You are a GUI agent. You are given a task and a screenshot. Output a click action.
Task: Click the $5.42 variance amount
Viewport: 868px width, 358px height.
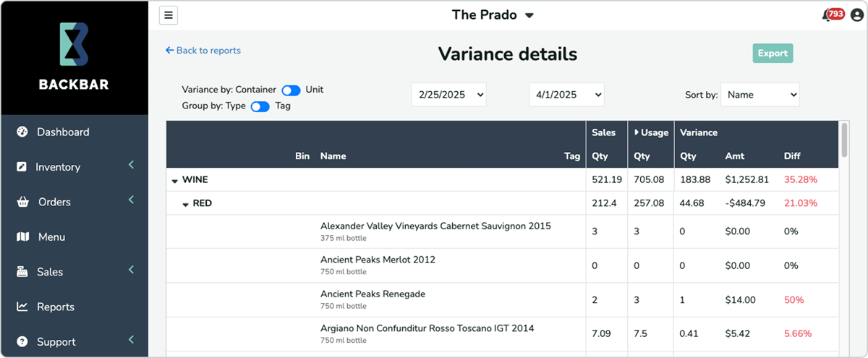click(738, 334)
